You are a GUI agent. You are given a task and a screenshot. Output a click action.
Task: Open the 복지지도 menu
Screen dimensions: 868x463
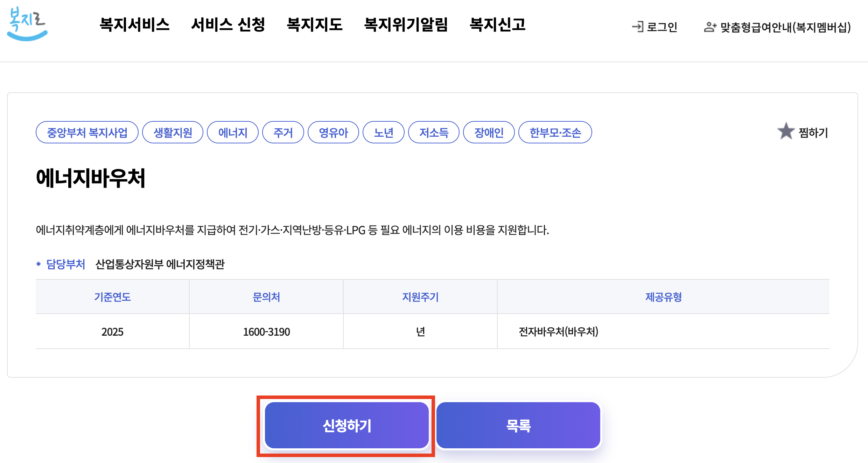[314, 24]
